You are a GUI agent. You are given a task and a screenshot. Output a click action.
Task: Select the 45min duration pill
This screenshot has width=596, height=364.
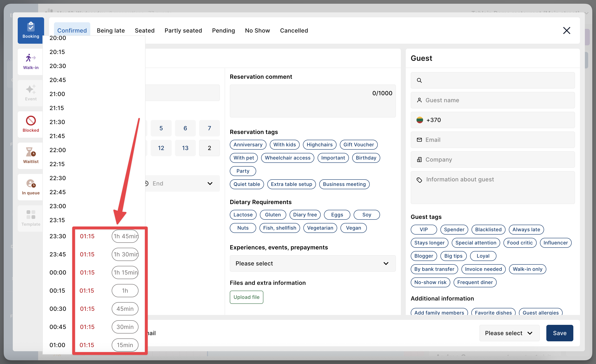125,308
